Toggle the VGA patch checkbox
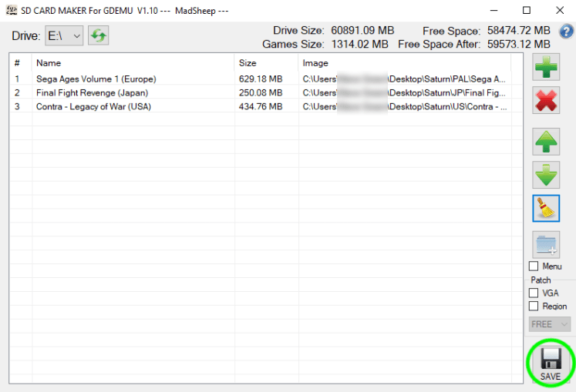576x392 pixels. (x=534, y=293)
